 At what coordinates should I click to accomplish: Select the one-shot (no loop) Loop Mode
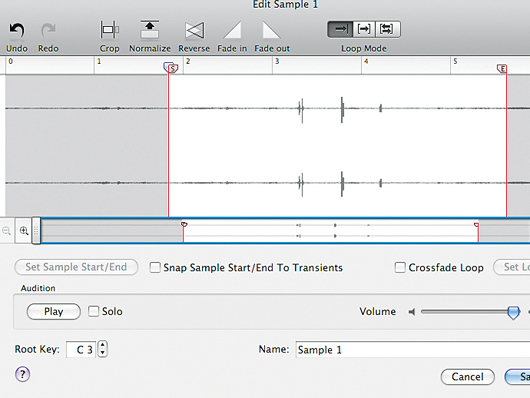tap(340, 29)
